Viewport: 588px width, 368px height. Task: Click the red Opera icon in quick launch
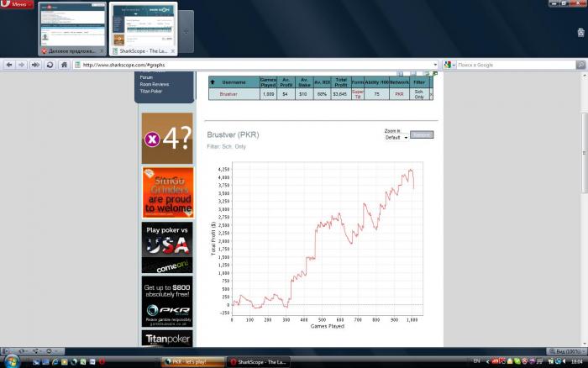[102, 362]
